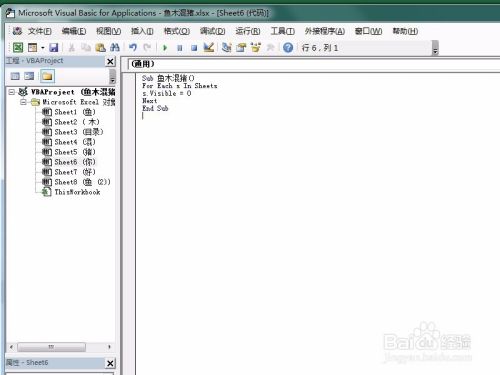Toggle Folders in project panel

[x=47, y=76]
